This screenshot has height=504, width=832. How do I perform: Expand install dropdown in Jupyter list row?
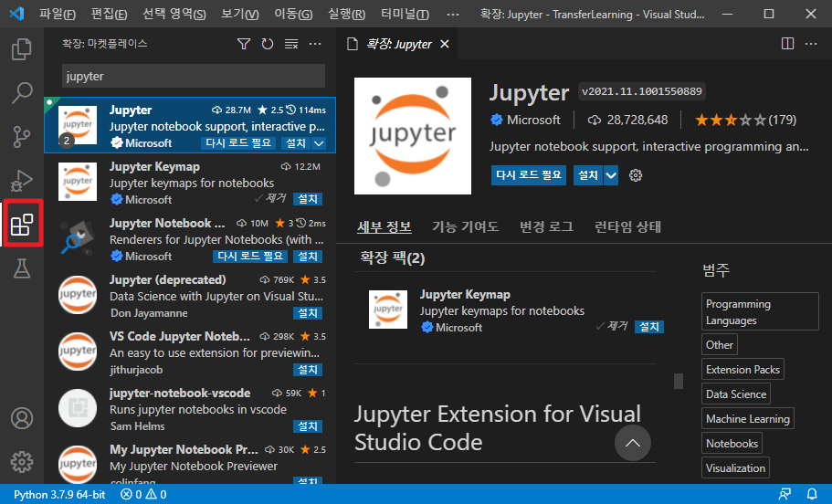tap(319, 143)
